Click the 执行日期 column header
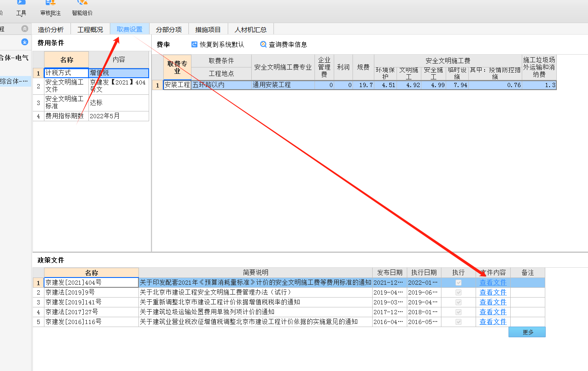Image resolution: width=588 pixels, height=371 pixels. 424,272
